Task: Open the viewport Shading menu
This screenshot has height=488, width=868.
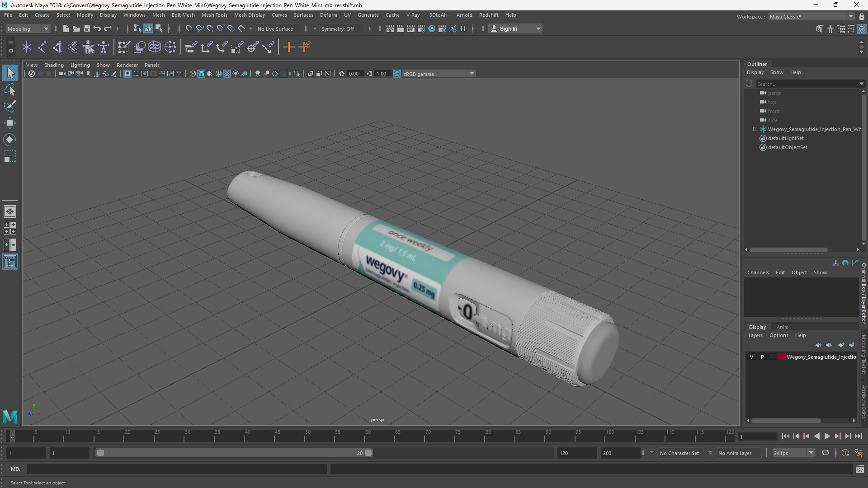Action: 54,65
